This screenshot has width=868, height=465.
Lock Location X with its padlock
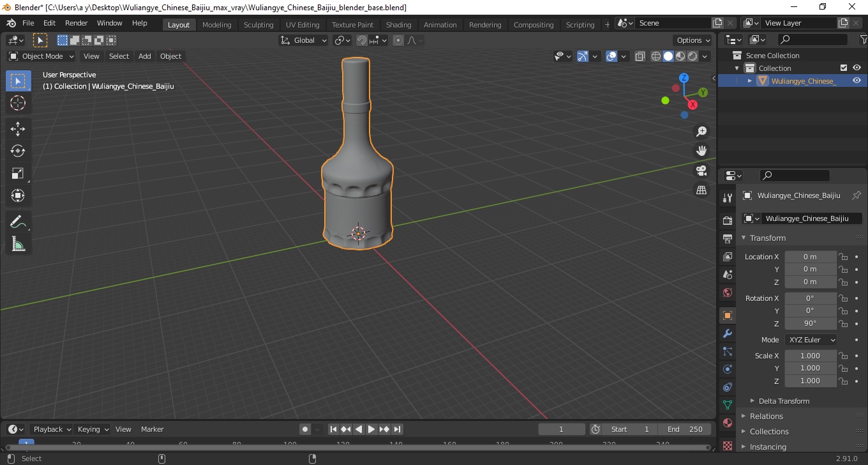843,257
